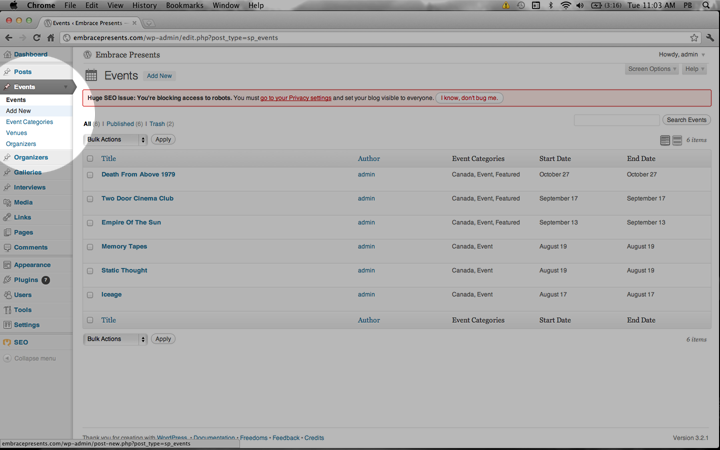Click the Chrome home icon
Viewport: 720px width, 450px height.
coord(51,38)
